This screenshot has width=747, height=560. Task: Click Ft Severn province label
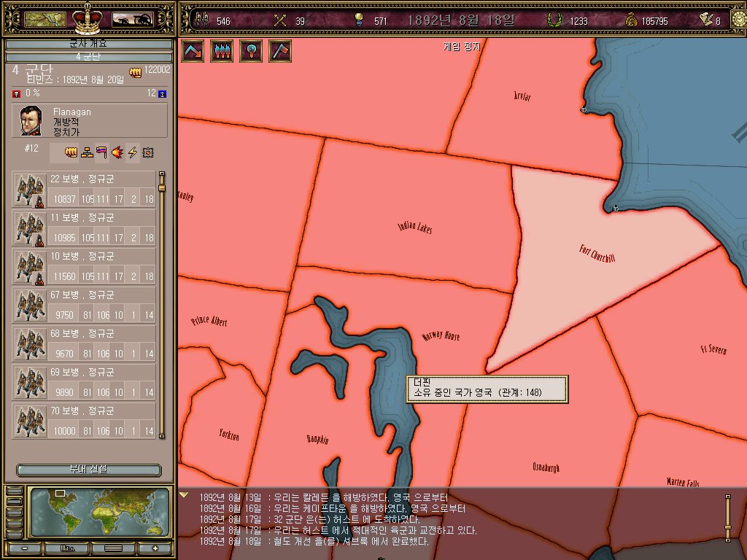[x=713, y=349]
